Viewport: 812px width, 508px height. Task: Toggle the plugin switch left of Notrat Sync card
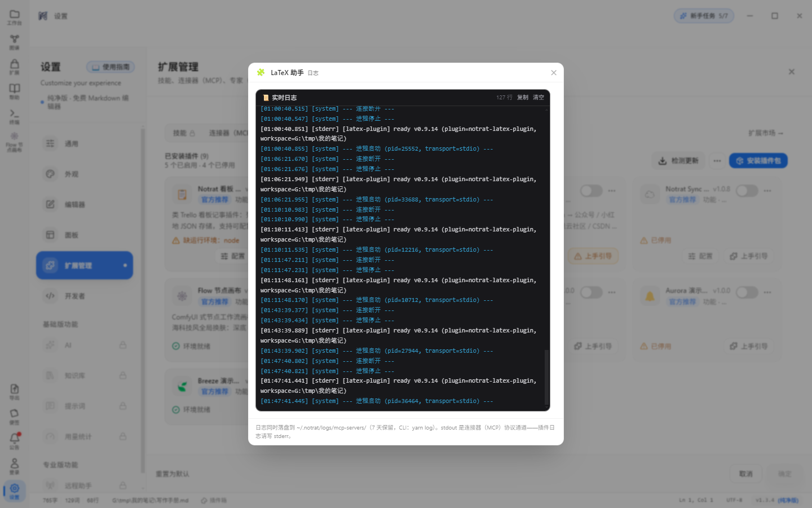point(591,191)
